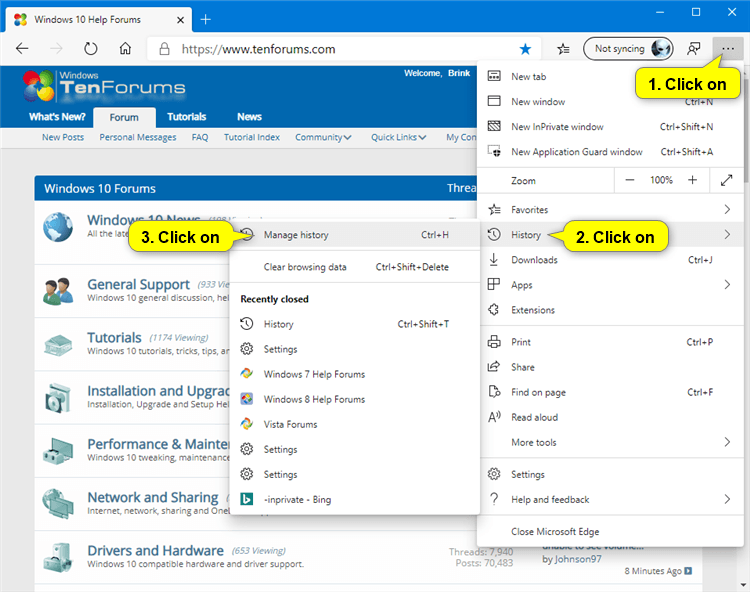Click the blue favorite star in address bar

tap(525, 49)
